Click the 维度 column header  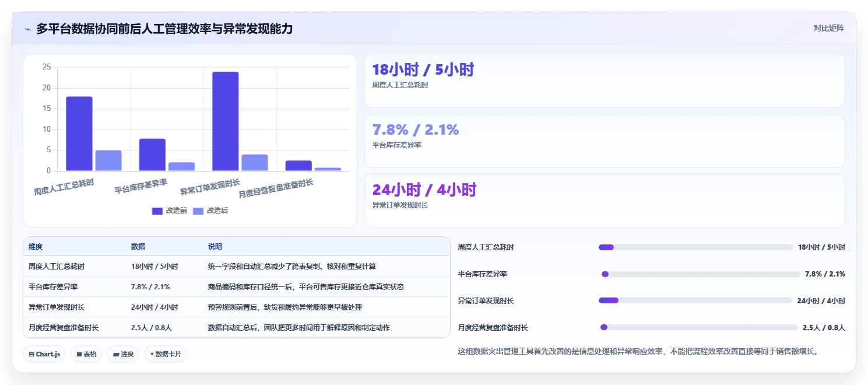tap(36, 247)
